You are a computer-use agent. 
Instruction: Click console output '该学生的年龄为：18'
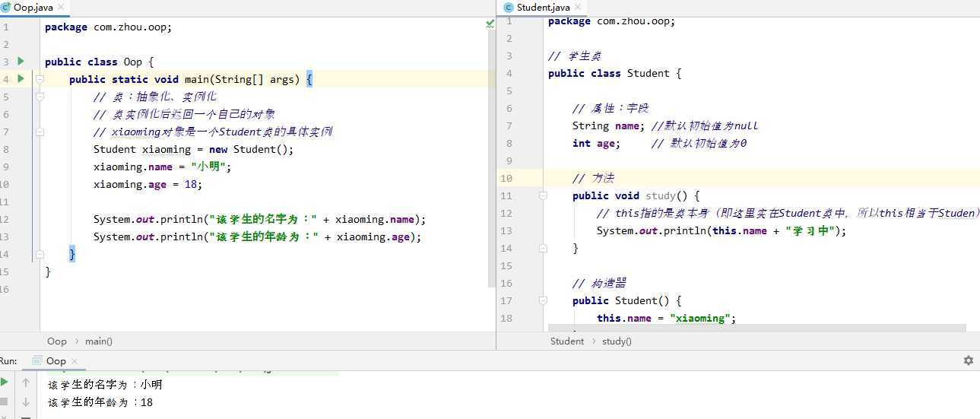click(100, 402)
